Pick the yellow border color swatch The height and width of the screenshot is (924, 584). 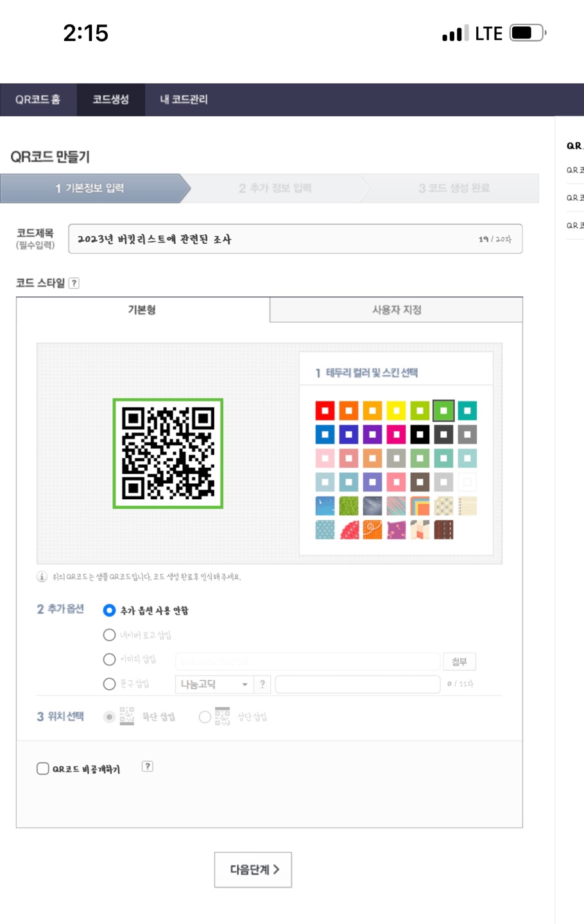[x=396, y=411]
